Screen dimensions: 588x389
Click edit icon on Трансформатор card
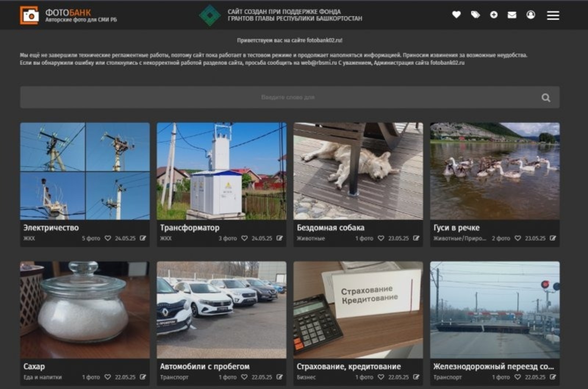(x=280, y=238)
